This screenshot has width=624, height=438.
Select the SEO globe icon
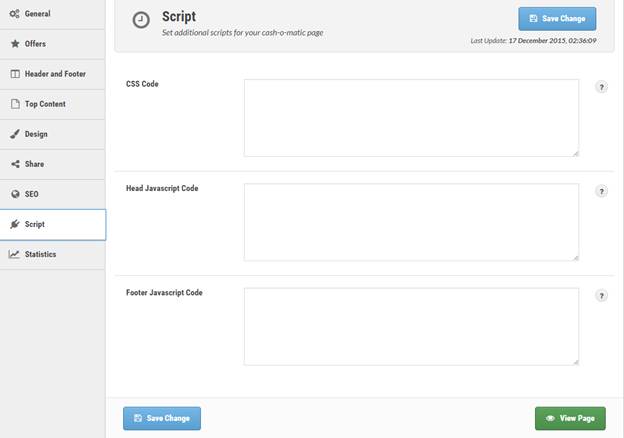(15, 194)
